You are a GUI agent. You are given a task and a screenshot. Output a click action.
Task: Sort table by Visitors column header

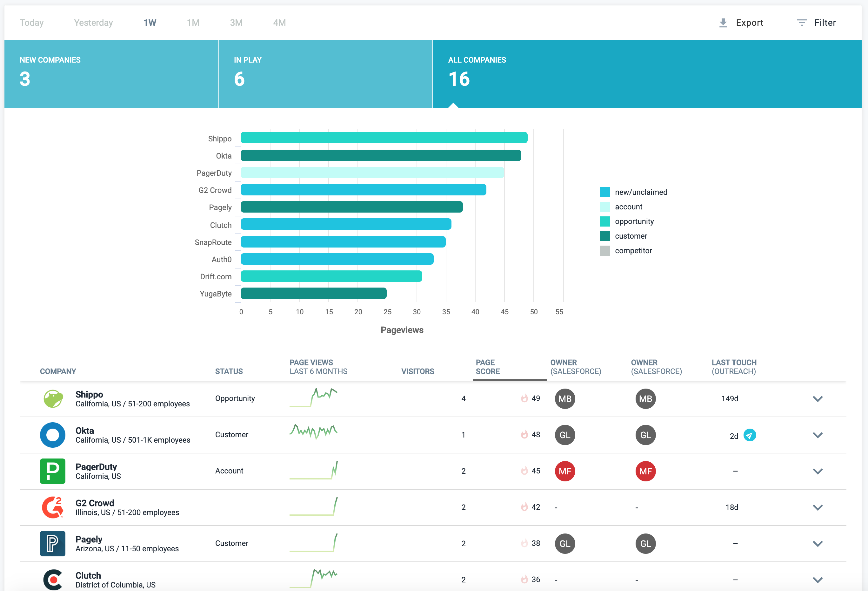417,371
